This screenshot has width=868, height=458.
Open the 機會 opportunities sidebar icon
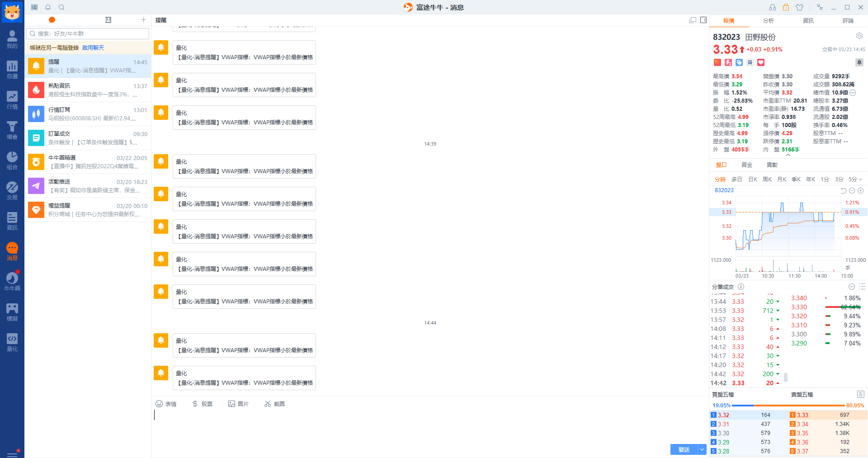pos(12,130)
